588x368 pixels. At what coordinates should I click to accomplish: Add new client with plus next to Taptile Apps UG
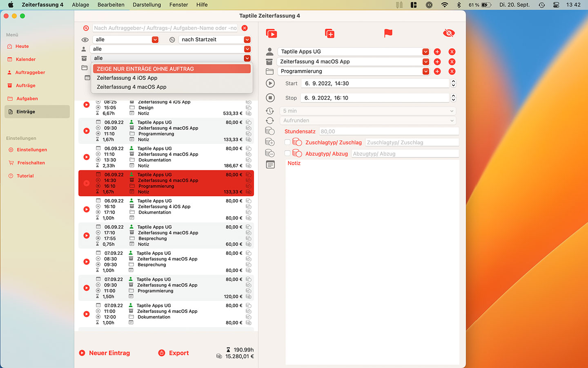[x=437, y=52]
